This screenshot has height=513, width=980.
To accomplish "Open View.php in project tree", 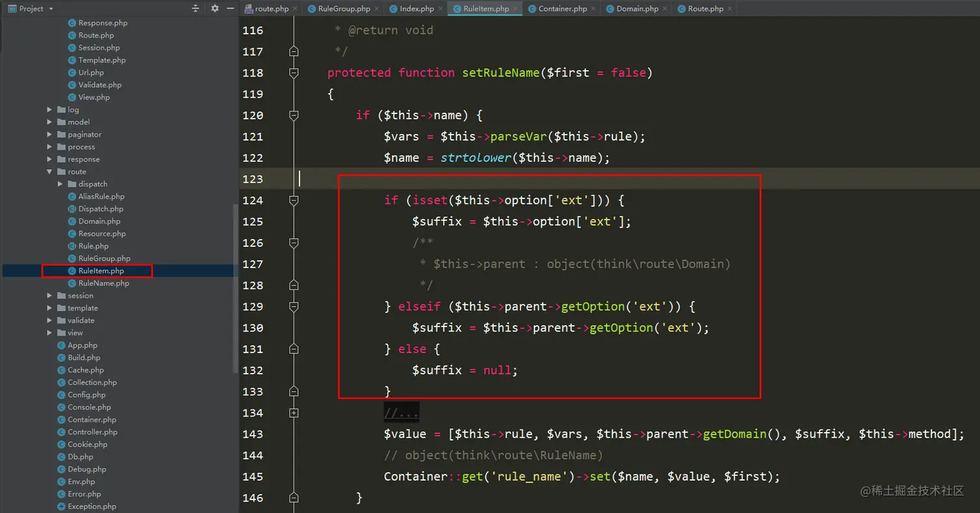I will click(89, 97).
